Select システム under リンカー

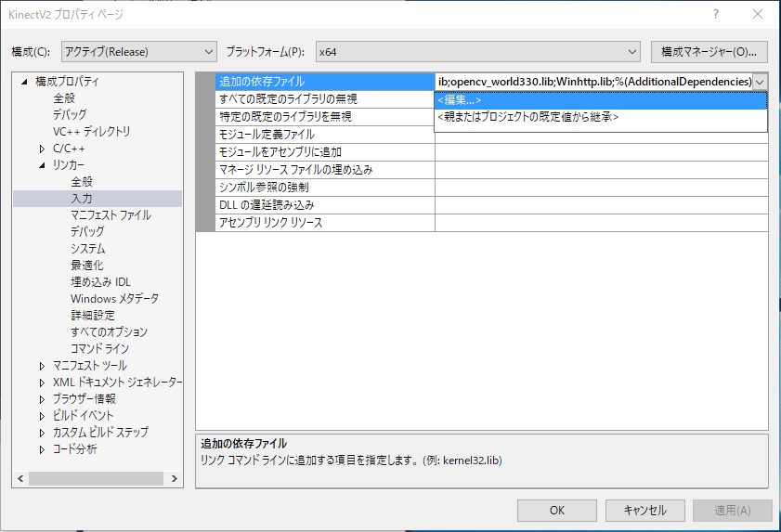(x=87, y=249)
